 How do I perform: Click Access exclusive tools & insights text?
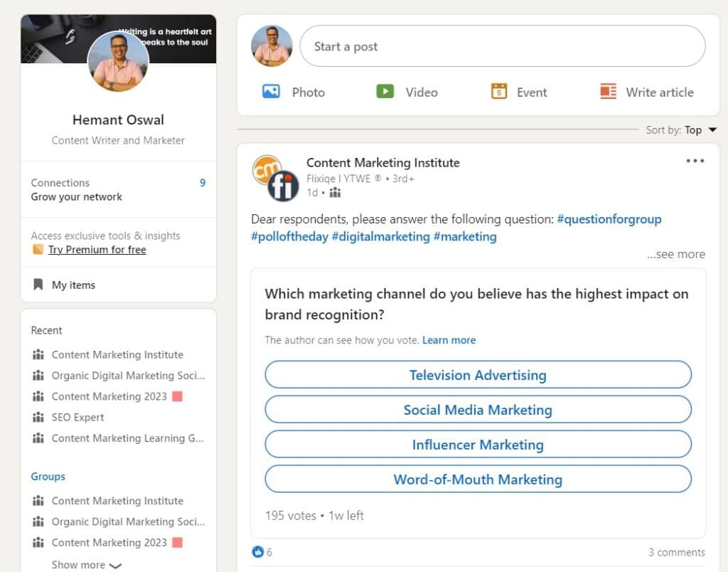click(x=105, y=235)
